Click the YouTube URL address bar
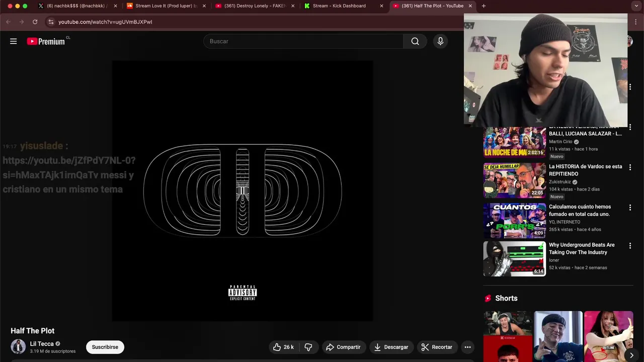Image resolution: width=644 pixels, height=362 pixels. (x=105, y=22)
